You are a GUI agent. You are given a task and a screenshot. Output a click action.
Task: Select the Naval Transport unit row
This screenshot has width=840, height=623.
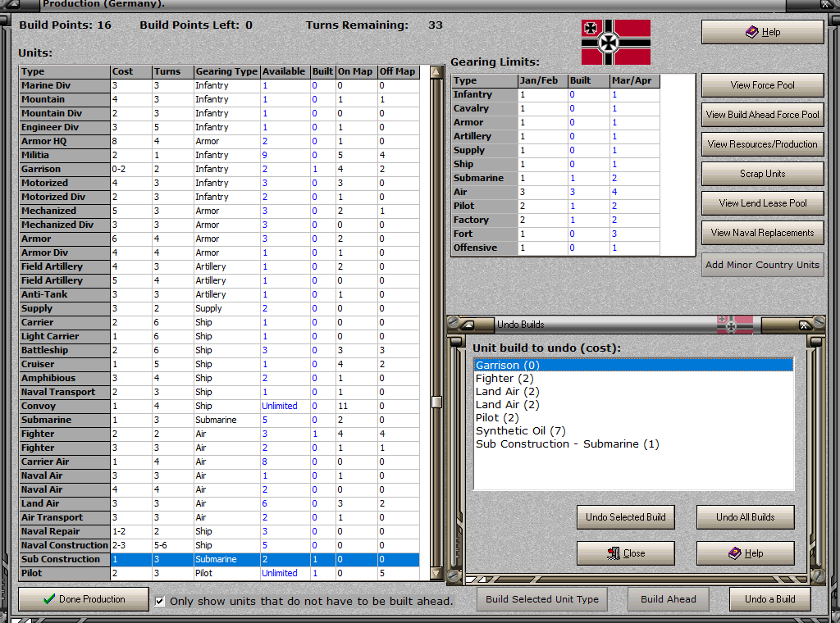click(x=220, y=392)
